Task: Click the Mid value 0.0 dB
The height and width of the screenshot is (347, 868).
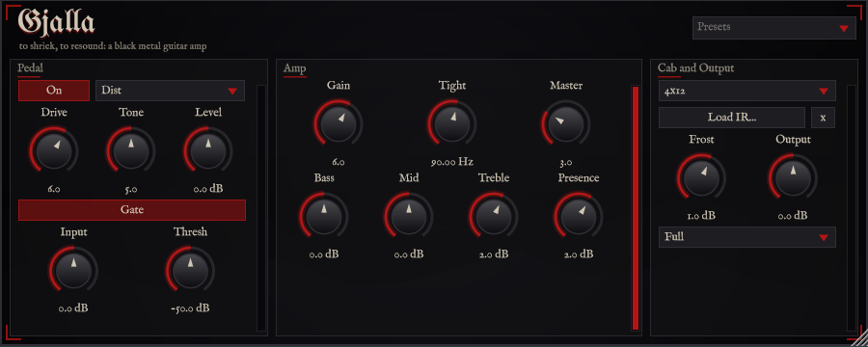Action: [x=409, y=254]
